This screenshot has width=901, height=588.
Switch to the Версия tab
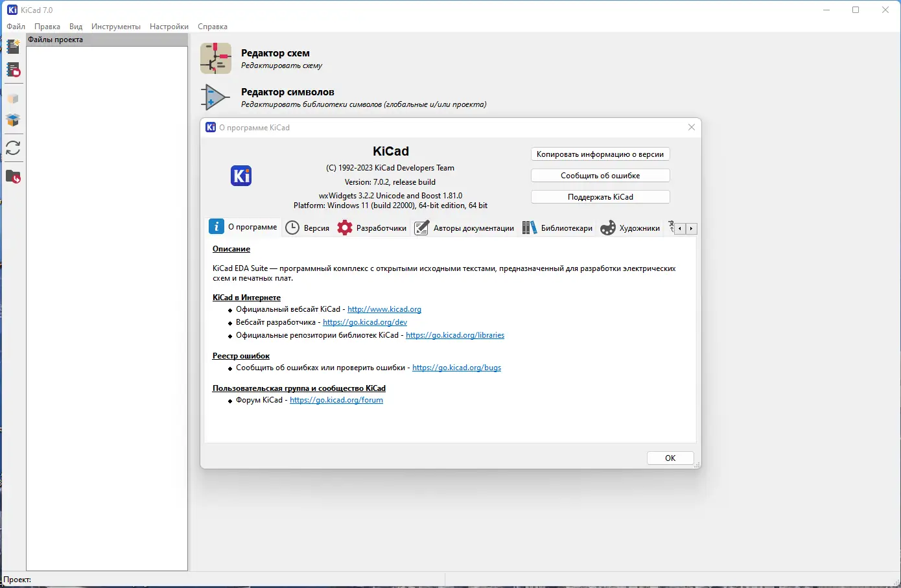[308, 228]
